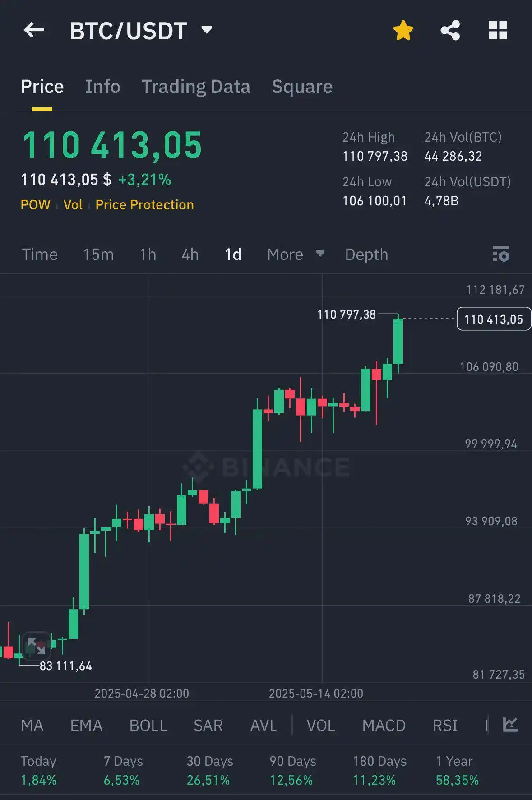
Task: Tap the Binance watermark logo on chart
Action: pos(266,467)
